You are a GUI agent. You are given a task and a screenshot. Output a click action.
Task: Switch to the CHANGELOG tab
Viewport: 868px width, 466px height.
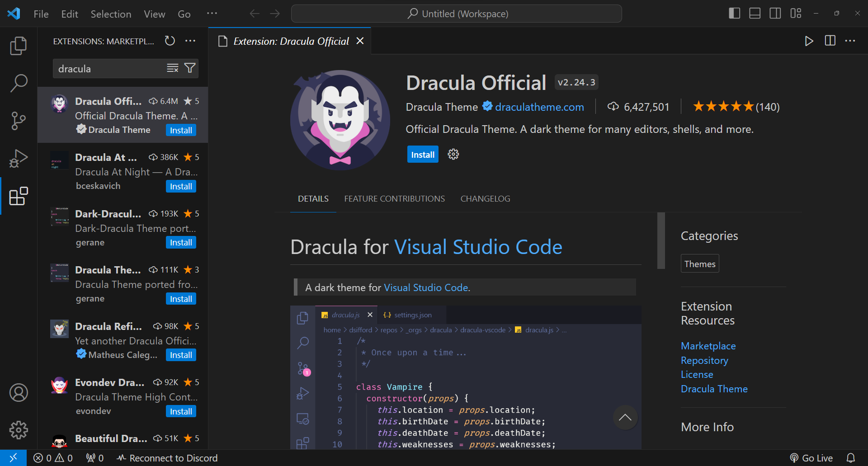[485, 199]
